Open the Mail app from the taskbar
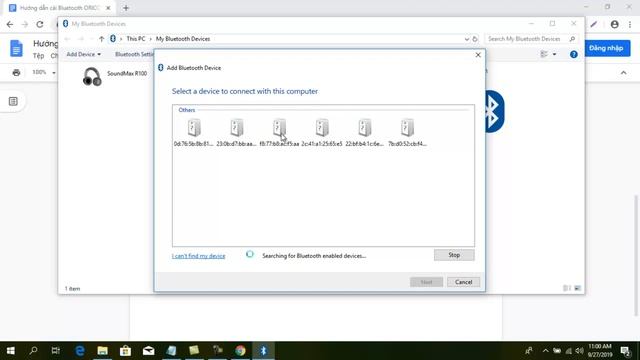Screen dimensions: 640x360 click(x=149, y=351)
